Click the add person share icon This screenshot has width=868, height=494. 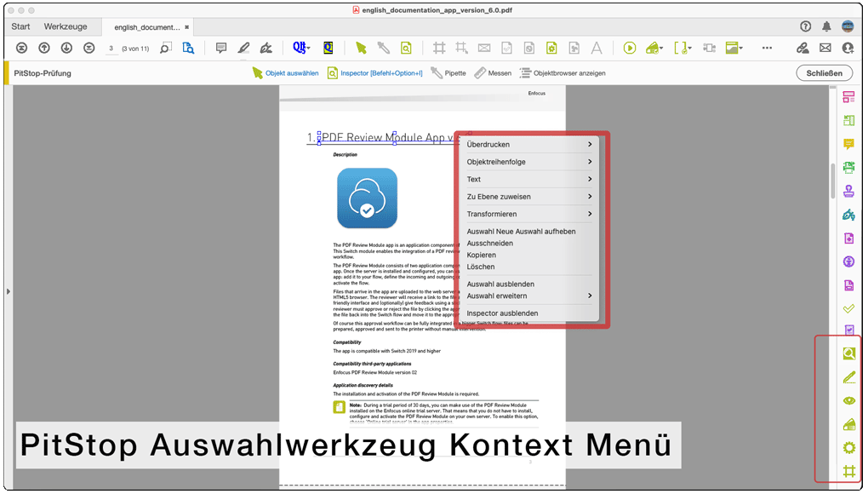(x=848, y=49)
